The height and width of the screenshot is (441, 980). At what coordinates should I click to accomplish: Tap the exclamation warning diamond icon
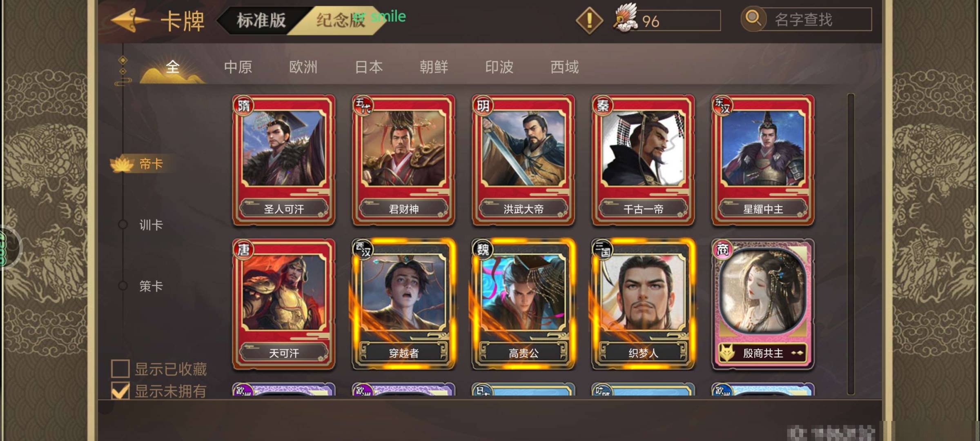point(589,20)
